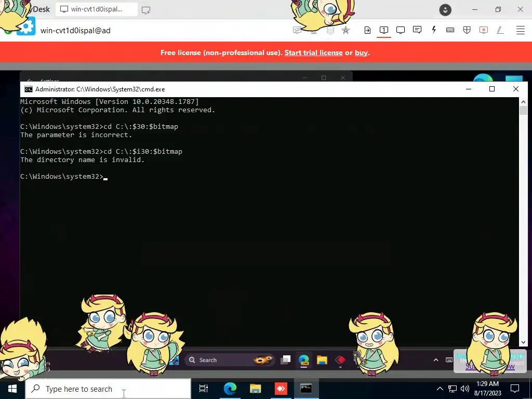Open AnyDesk keyboard settings icon
532x399 pixels.
tap(450, 30)
